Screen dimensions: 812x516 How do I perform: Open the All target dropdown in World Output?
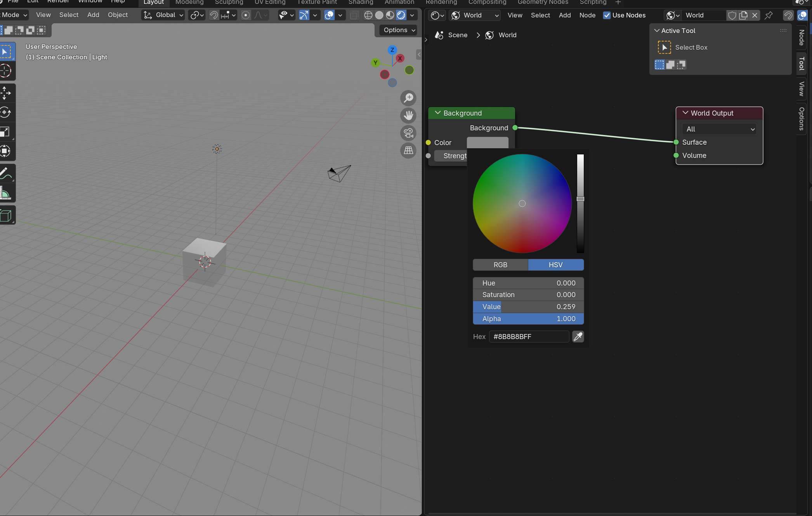(x=720, y=129)
